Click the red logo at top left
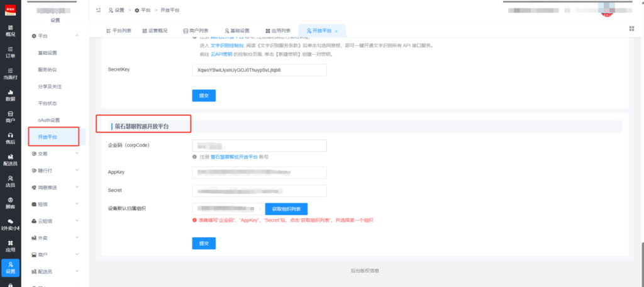Screen dimensions: 644x287 click(10, 10)
